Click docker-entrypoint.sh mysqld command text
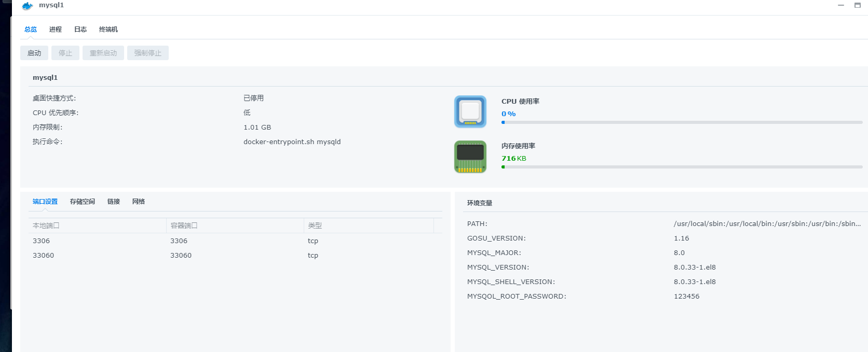868x352 pixels. click(x=292, y=142)
